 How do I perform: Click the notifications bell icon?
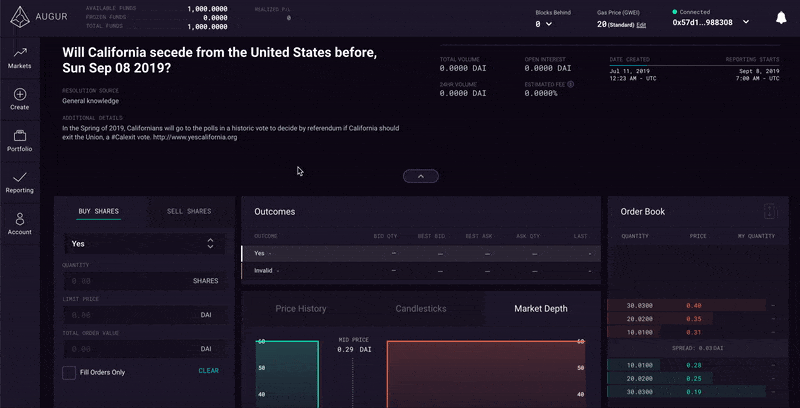tap(780, 18)
